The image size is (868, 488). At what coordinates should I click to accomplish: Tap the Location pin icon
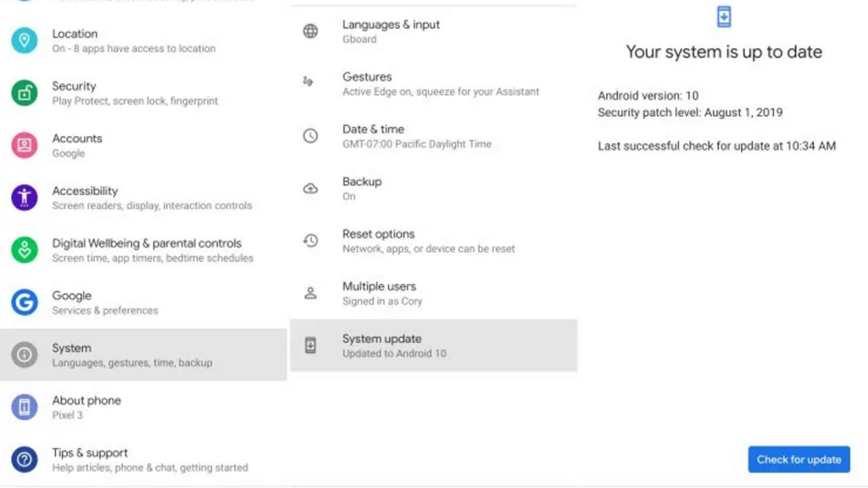[25, 41]
